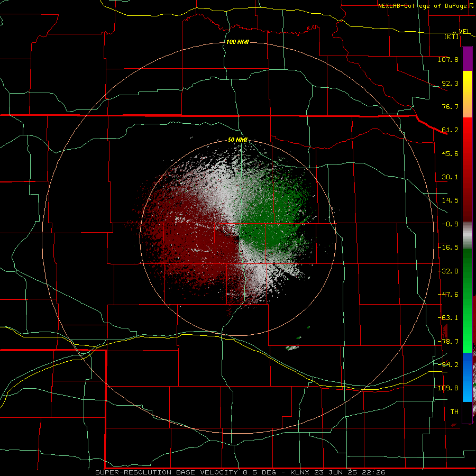This screenshot has height=476, width=476.
Task: Click the -47.6 velocity scale value
Action: (x=448, y=295)
